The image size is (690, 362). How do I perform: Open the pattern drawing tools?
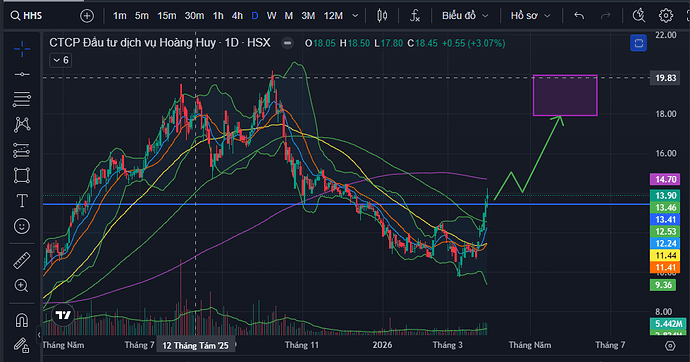point(22,124)
